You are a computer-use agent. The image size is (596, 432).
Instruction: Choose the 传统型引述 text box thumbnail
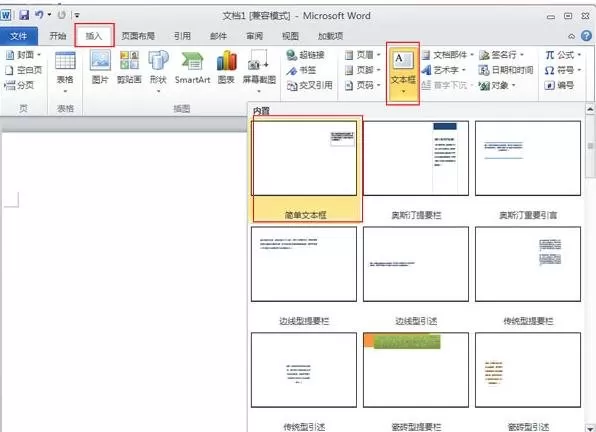[304, 370]
